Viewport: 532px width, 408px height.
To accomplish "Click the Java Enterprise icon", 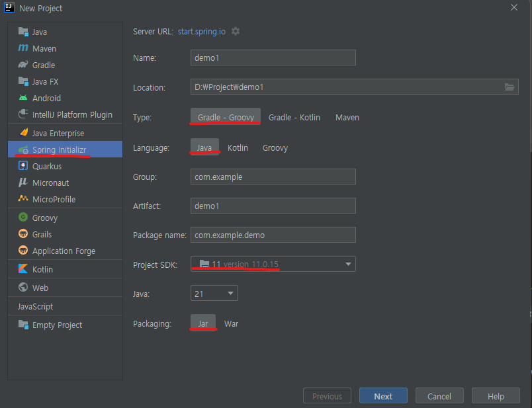I will [23, 133].
